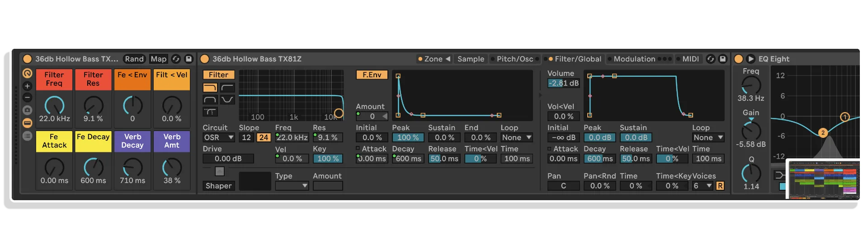Click the Filter Freq macro knob
Viewport: 868px width, 249px height.
54,105
